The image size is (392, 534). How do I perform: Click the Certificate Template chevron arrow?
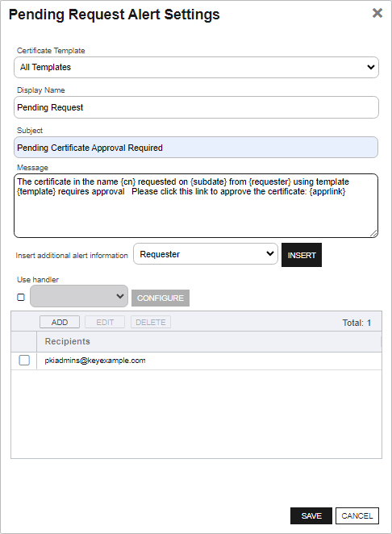(371, 68)
